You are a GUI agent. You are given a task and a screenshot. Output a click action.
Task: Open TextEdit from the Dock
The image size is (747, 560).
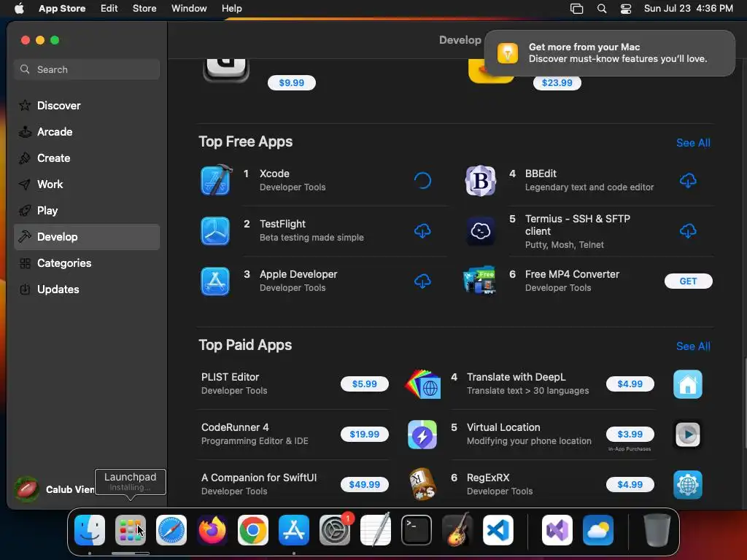click(x=376, y=530)
